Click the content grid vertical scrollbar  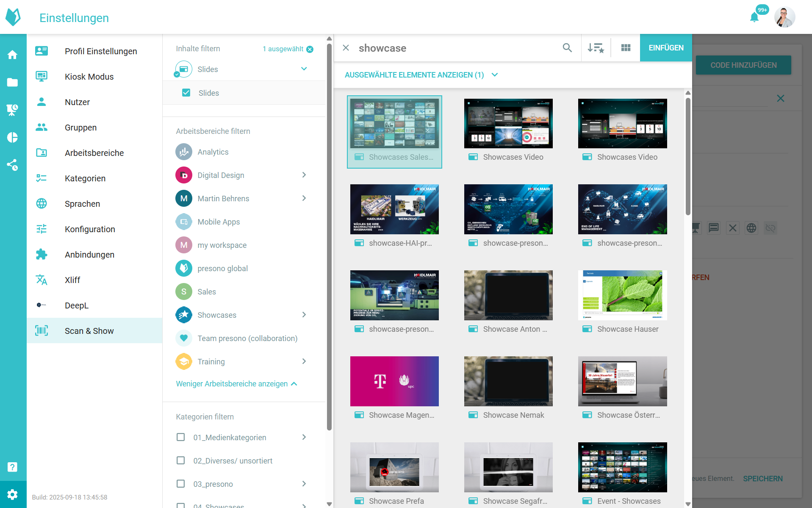(x=688, y=157)
